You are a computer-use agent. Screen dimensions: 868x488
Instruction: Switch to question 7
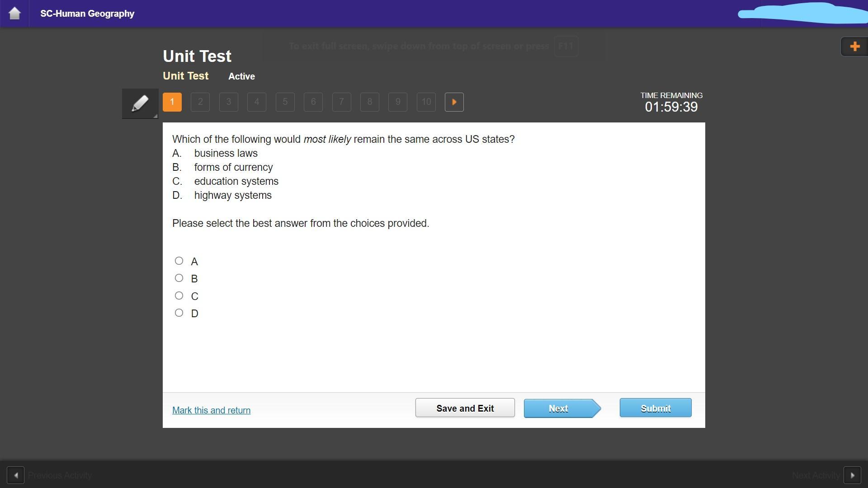(341, 102)
